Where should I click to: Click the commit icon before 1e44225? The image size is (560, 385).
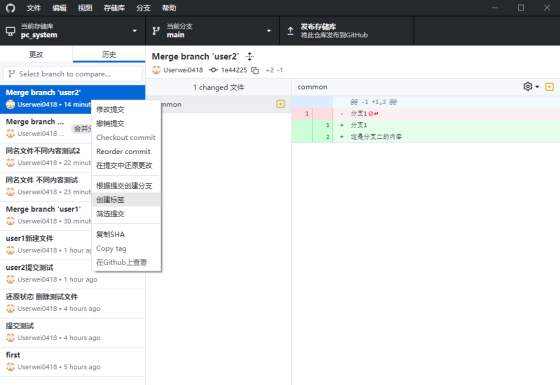pos(213,70)
